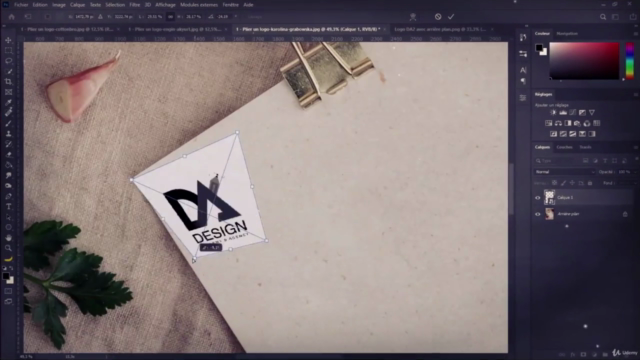Open the Modules externes menu
This screenshot has height=360, width=640.
click(x=199, y=5)
